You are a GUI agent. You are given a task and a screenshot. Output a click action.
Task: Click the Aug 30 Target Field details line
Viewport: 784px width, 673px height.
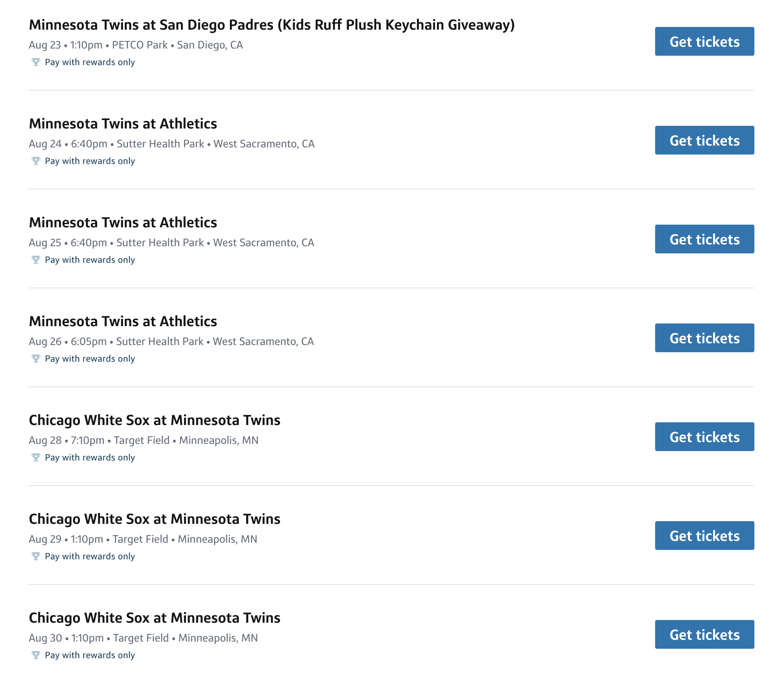[143, 638]
